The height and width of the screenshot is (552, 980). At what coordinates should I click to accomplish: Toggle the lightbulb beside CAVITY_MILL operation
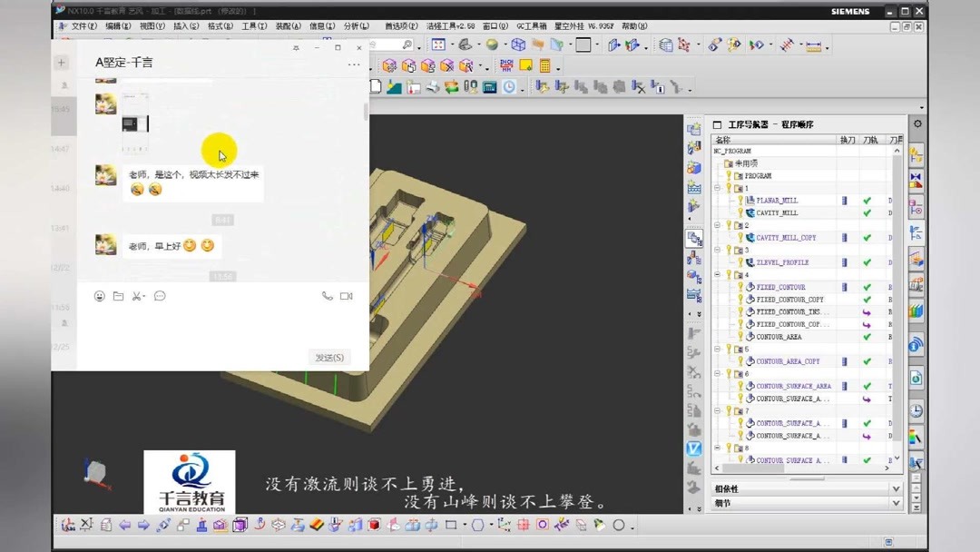[x=741, y=213]
